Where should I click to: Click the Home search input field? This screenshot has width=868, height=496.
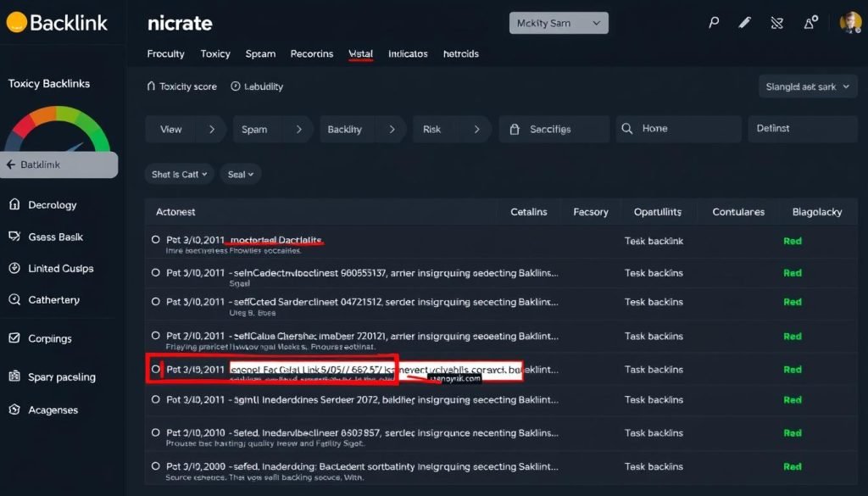[x=678, y=128]
